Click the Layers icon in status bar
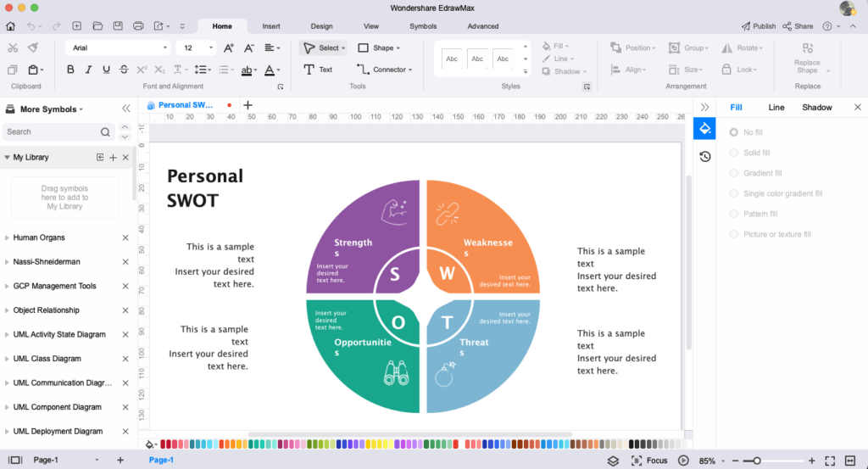This screenshot has width=868, height=469. pos(613,461)
